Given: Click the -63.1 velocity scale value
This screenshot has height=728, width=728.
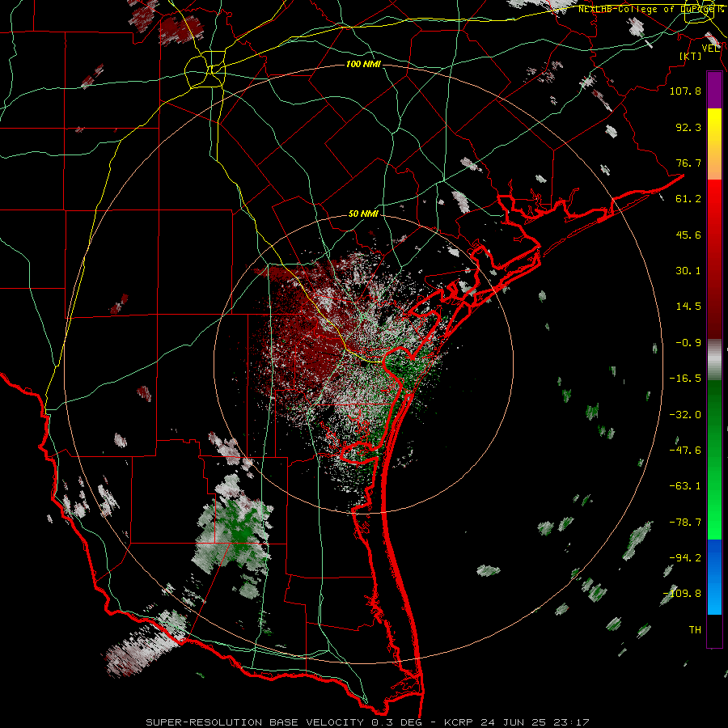Looking at the screenshot, I should tap(685, 486).
